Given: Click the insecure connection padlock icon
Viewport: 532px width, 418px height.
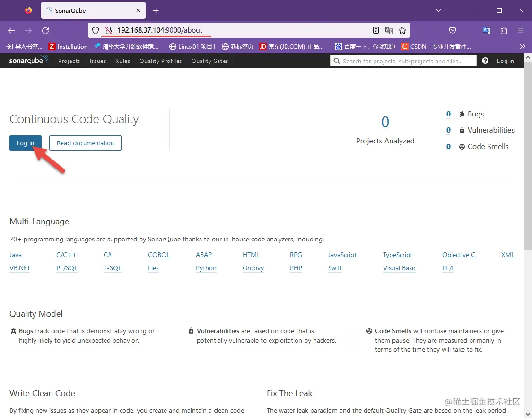Looking at the screenshot, I should tap(109, 31).
